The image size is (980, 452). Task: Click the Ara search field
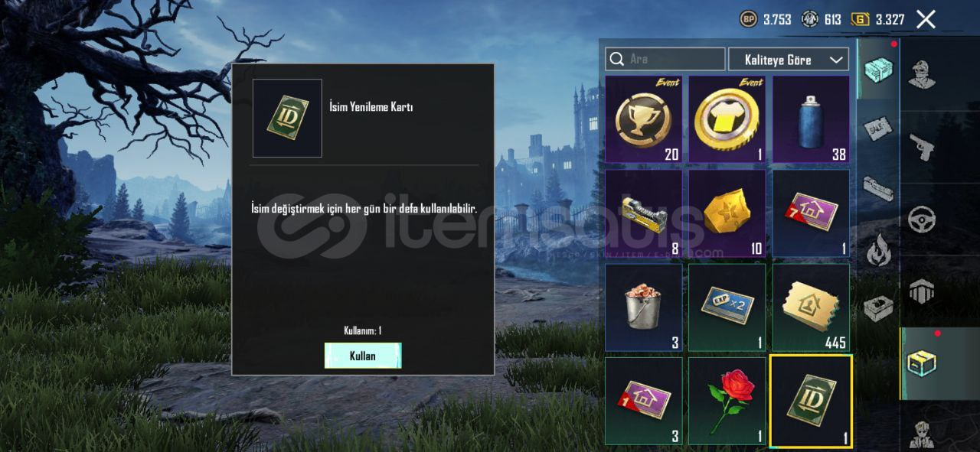pyautogui.click(x=665, y=60)
